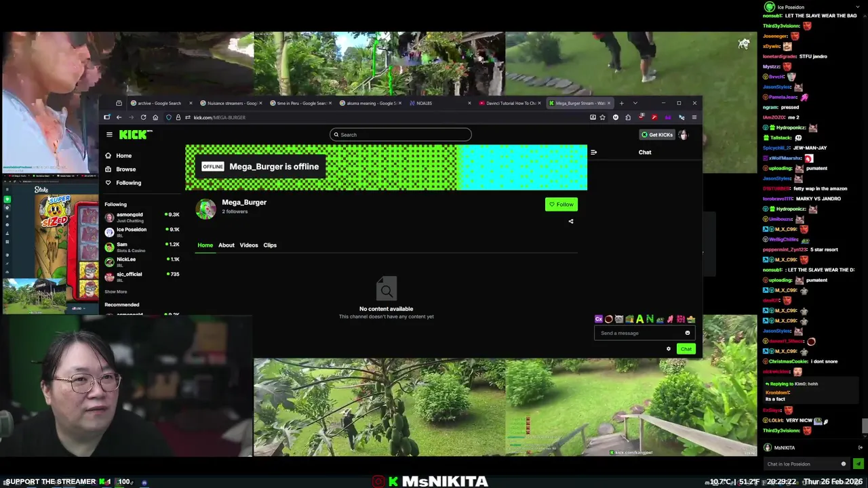868x488 pixels.
Task: Open NickLee channel in Following list
Action: [x=141, y=262]
